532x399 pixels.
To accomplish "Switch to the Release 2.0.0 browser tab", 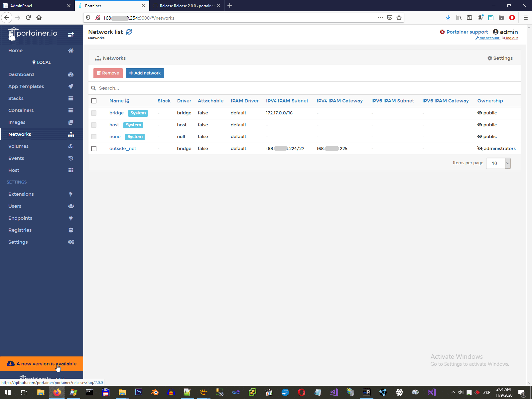I will point(187,6).
